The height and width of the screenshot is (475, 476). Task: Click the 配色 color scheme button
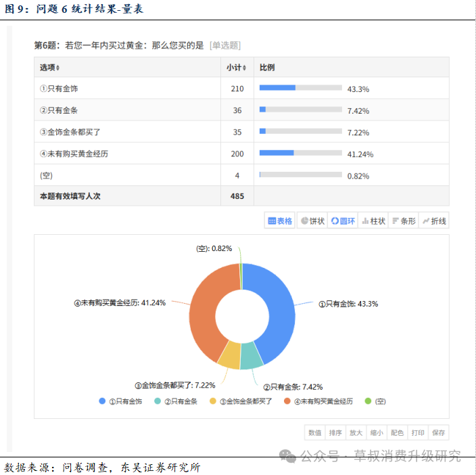click(398, 432)
